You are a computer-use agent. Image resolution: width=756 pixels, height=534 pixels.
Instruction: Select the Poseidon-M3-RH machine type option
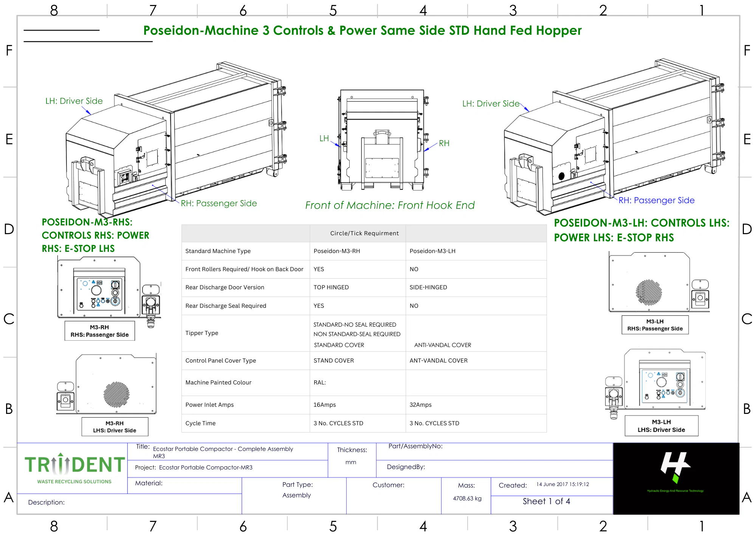[x=336, y=251]
